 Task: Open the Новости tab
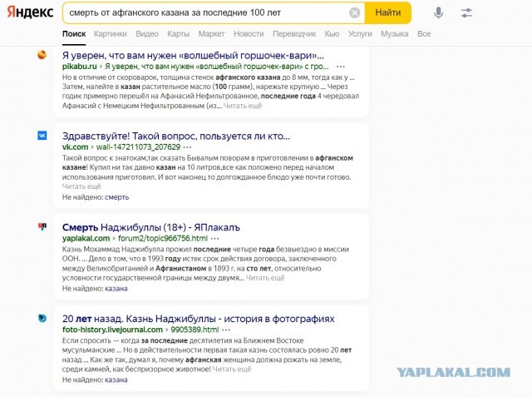pos(249,34)
